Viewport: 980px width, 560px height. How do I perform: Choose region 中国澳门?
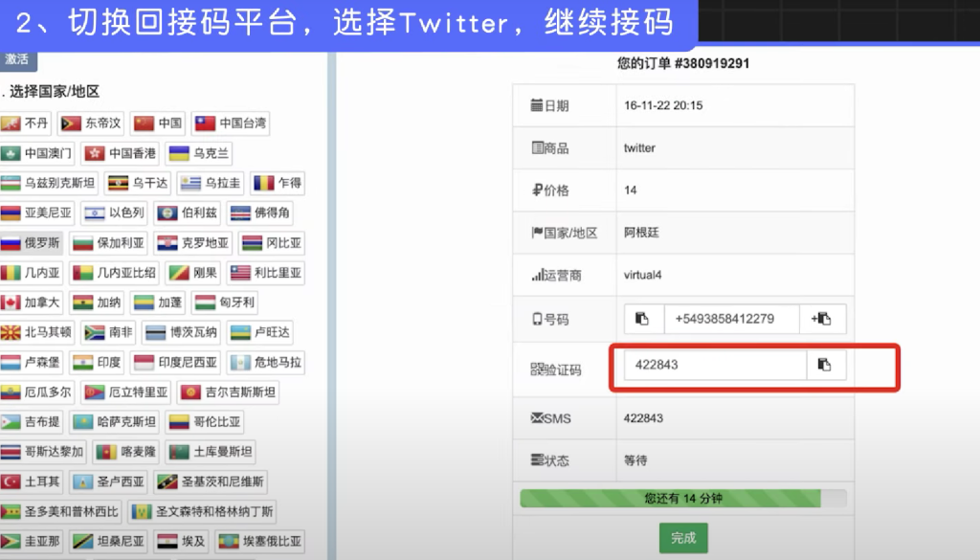[37, 153]
